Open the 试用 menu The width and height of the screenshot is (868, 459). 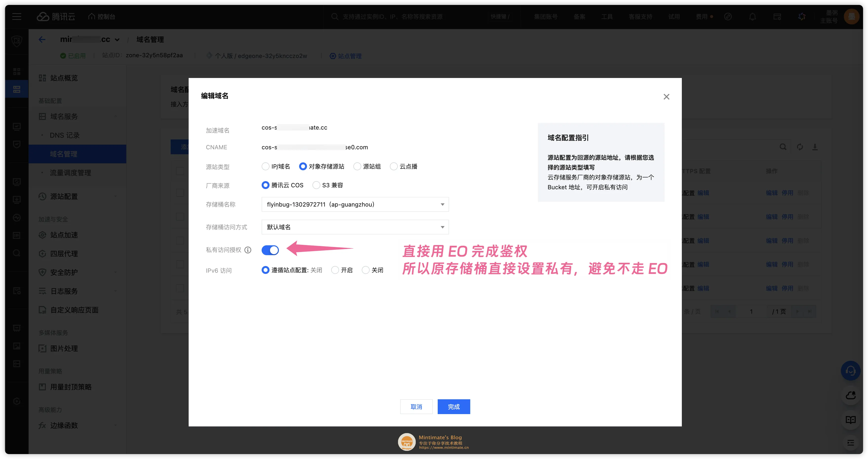click(x=674, y=17)
